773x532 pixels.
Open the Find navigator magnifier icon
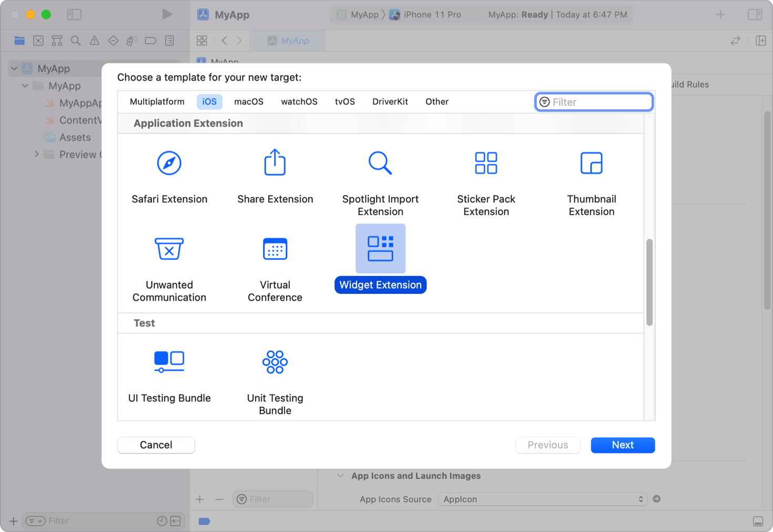(76, 40)
